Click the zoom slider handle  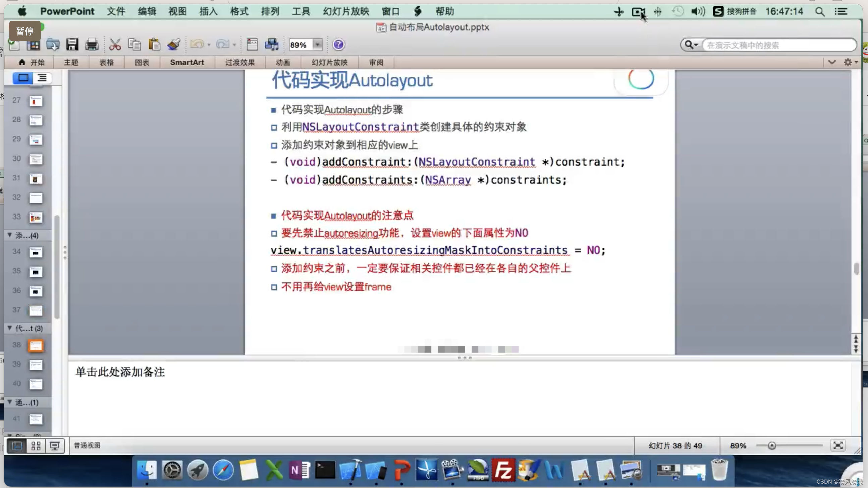click(x=772, y=446)
